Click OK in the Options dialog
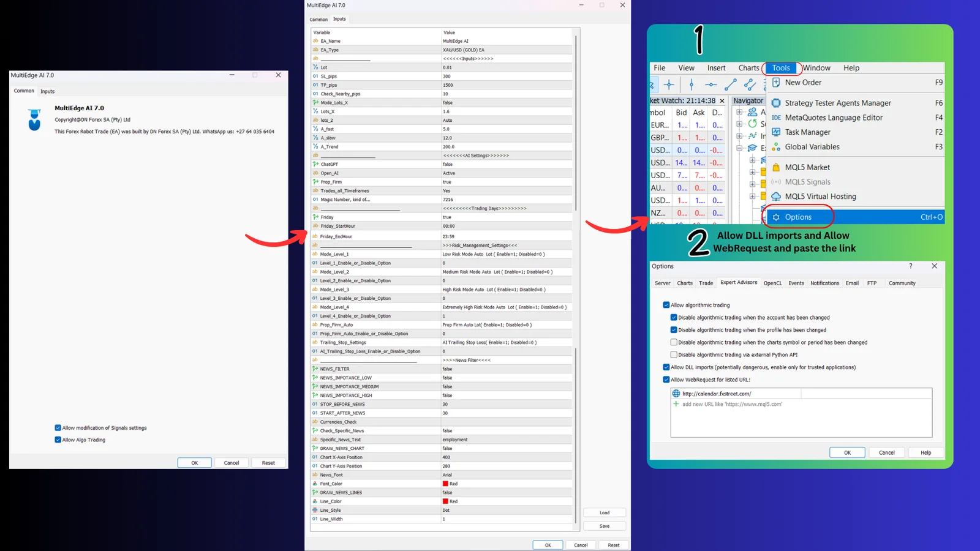 click(x=847, y=452)
